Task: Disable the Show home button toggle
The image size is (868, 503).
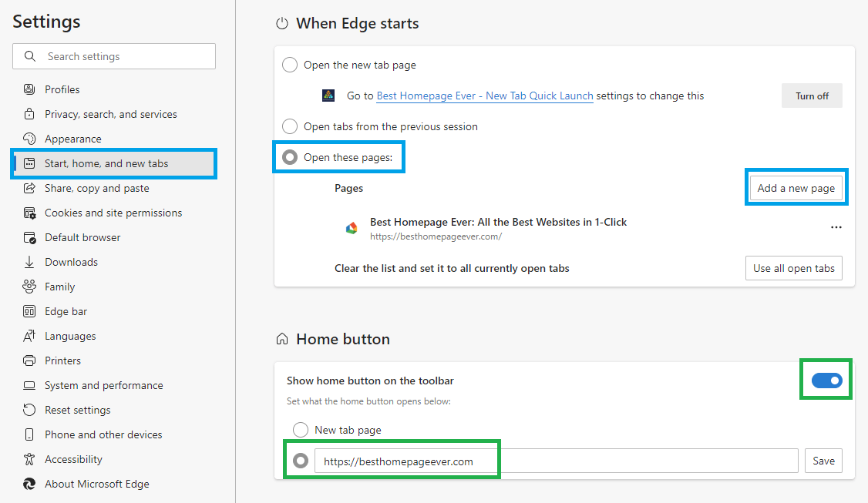Action: pos(826,380)
